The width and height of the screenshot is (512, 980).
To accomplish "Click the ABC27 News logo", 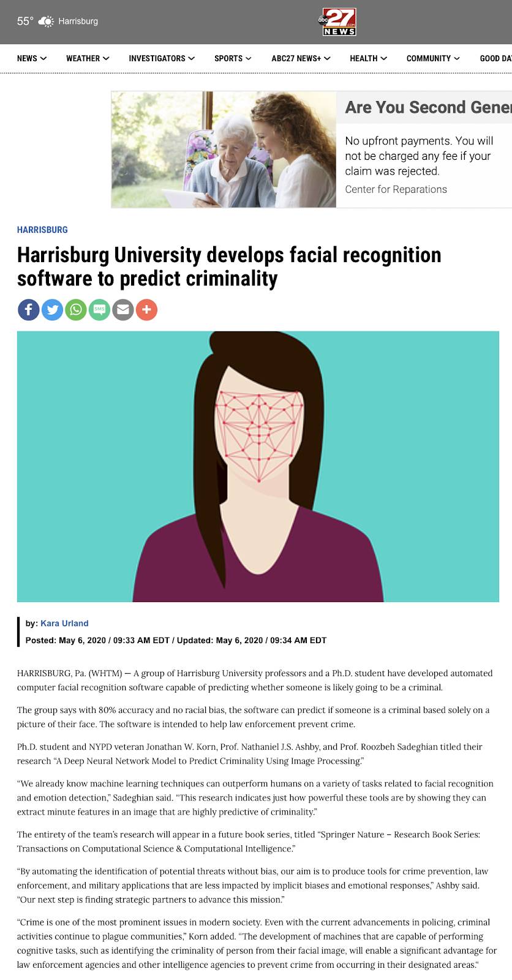I will (x=337, y=21).
